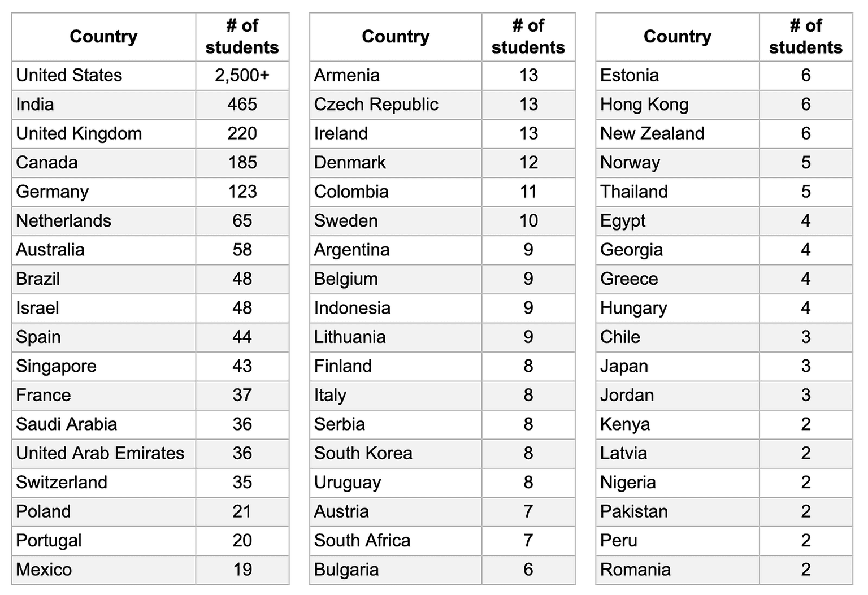Click the Denmark student count 12
The image size is (868, 595).
[x=528, y=163]
